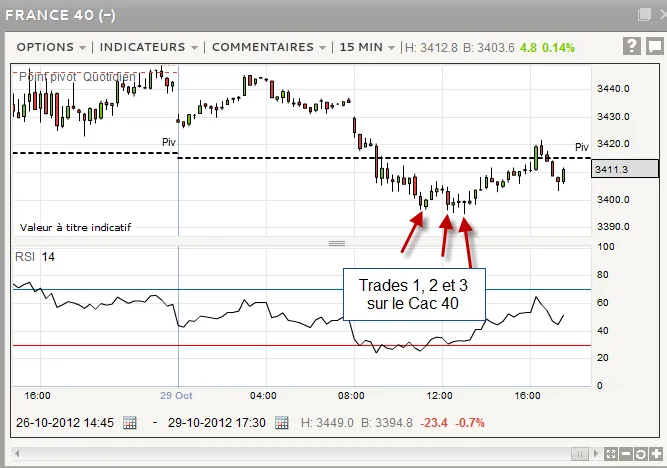Screen dimensions: 667x468
Task: Click the detach window icon in title bar
Action: tap(644, 15)
